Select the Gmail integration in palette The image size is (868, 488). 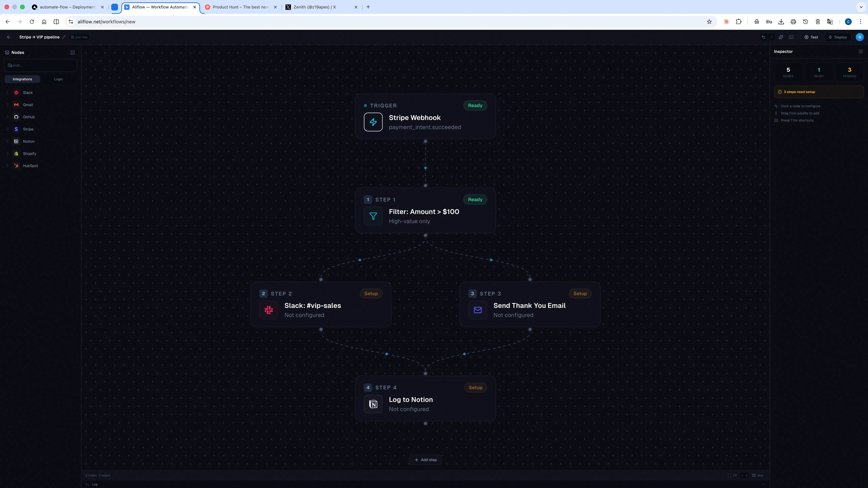(41, 105)
